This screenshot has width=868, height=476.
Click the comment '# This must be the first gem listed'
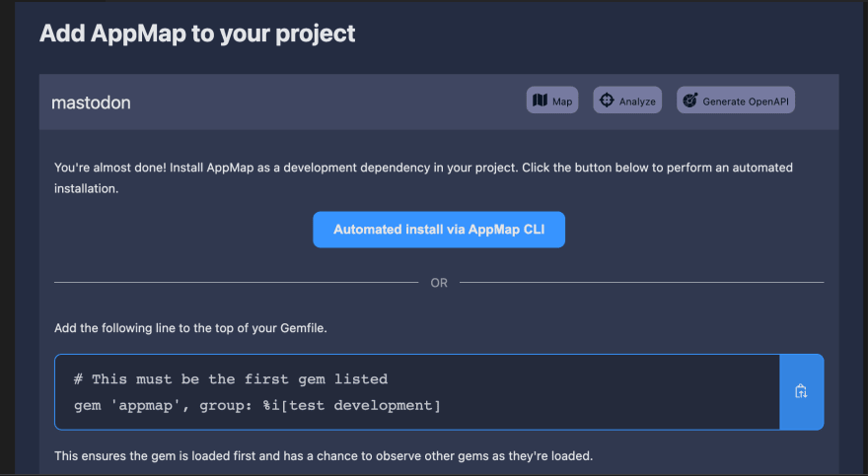[231, 379]
